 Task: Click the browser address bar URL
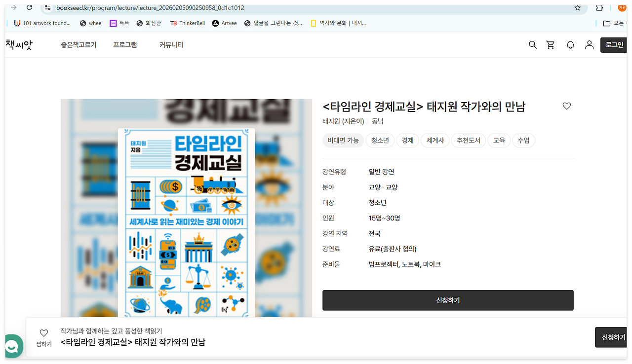tap(150, 8)
